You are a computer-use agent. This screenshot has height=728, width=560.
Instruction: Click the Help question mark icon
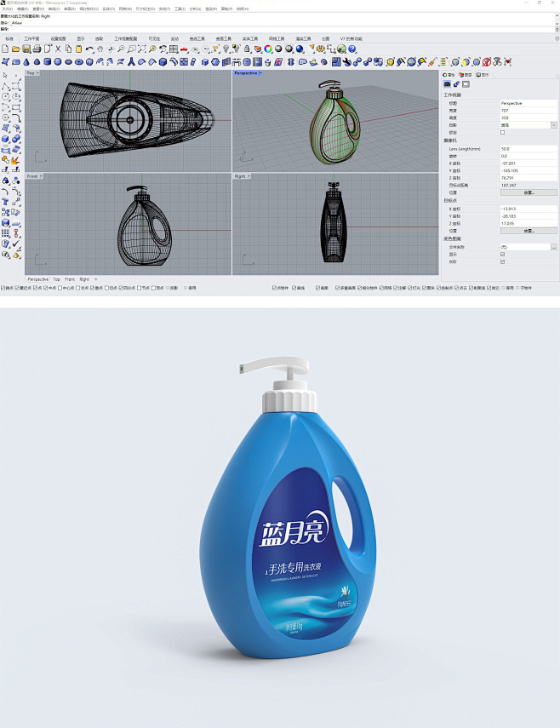point(351,49)
